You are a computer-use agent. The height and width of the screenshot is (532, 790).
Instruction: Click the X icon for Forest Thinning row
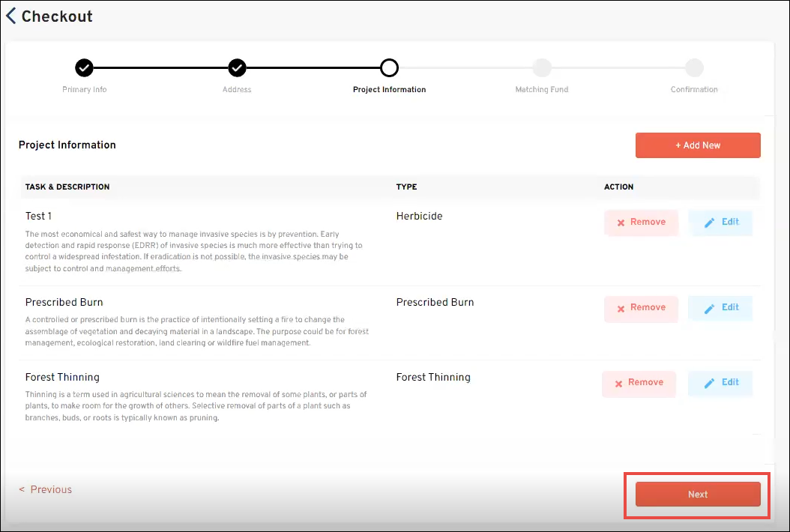coord(618,384)
